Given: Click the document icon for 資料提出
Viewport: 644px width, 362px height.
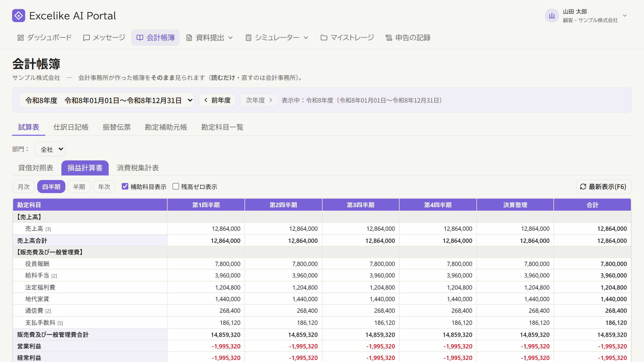Looking at the screenshot, I should click(189, 38).
